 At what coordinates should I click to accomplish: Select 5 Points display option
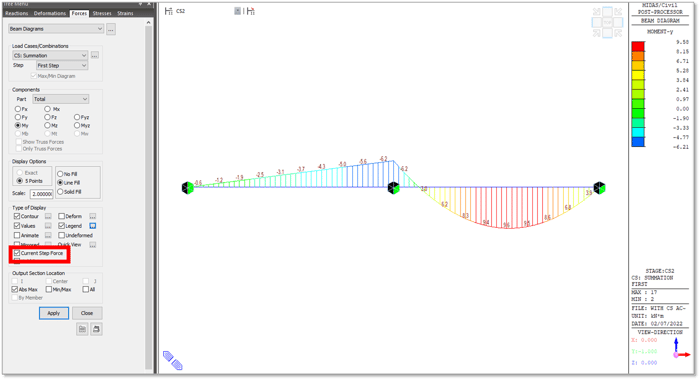point(20,181)
